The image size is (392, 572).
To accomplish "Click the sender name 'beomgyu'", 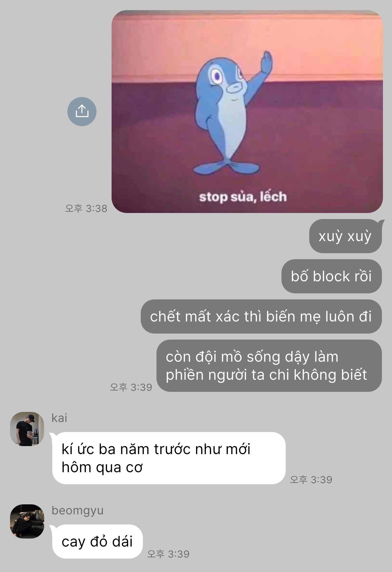I will pos(77,511).
